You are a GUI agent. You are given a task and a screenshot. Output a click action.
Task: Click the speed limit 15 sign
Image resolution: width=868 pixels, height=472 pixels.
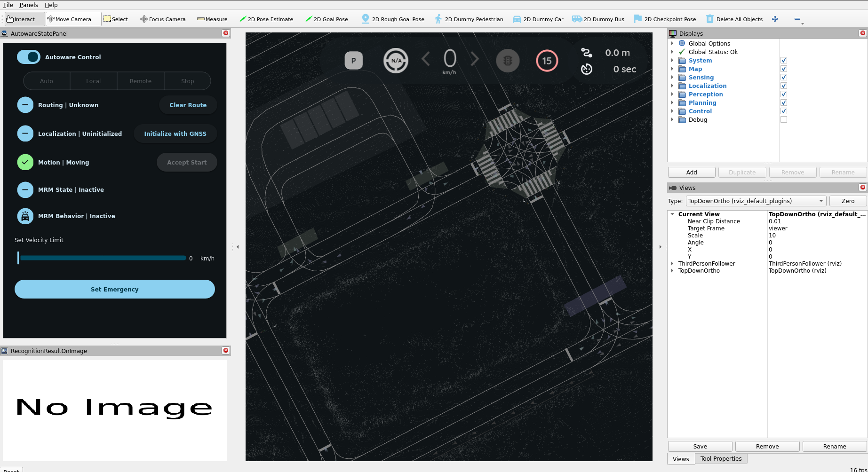pos(547,61)
